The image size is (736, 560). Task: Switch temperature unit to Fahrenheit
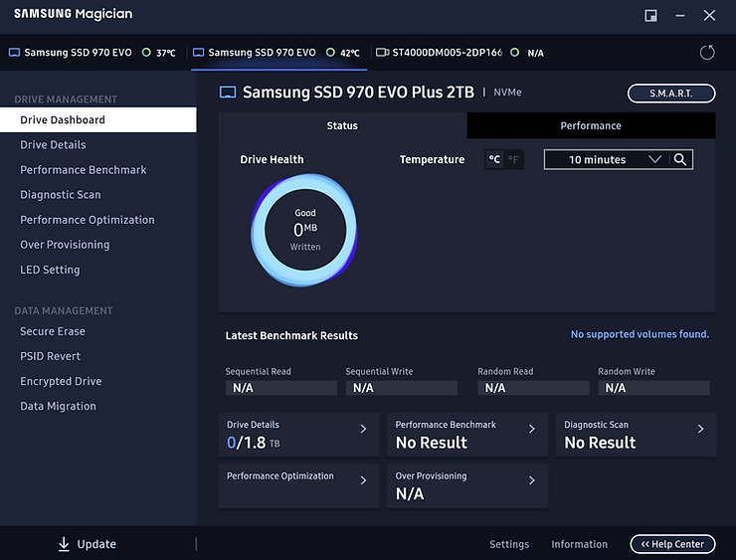click(513, 159)
